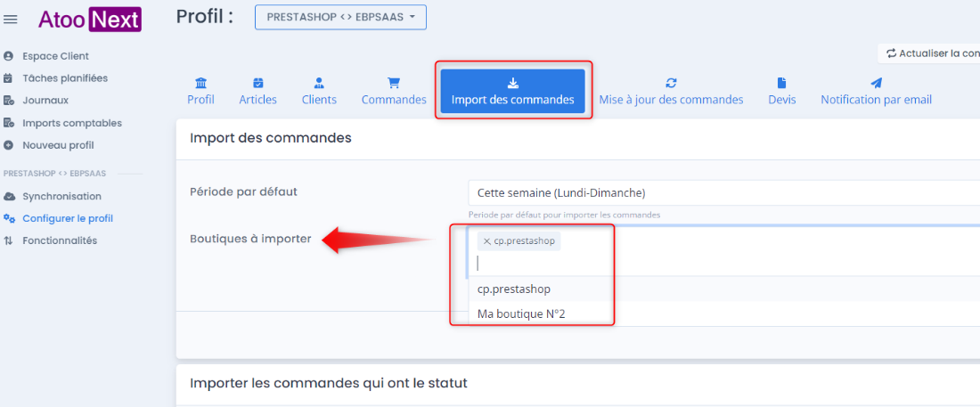Open Articles via its calendar icon

258,83
